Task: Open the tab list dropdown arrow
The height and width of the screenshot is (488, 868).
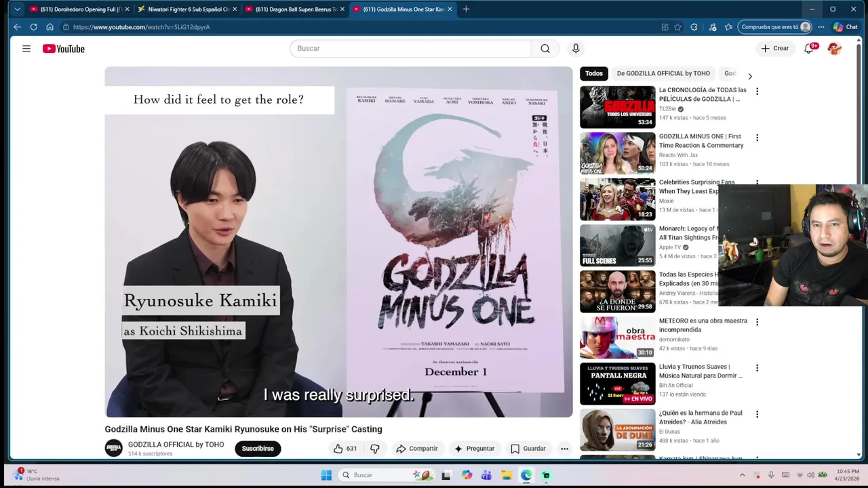Action: coord(17,9)
